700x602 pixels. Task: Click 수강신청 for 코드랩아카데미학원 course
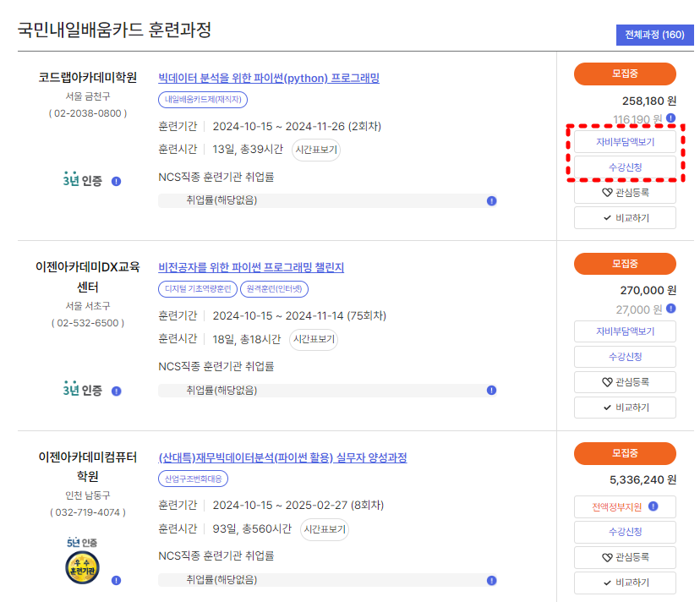point(625,167)
